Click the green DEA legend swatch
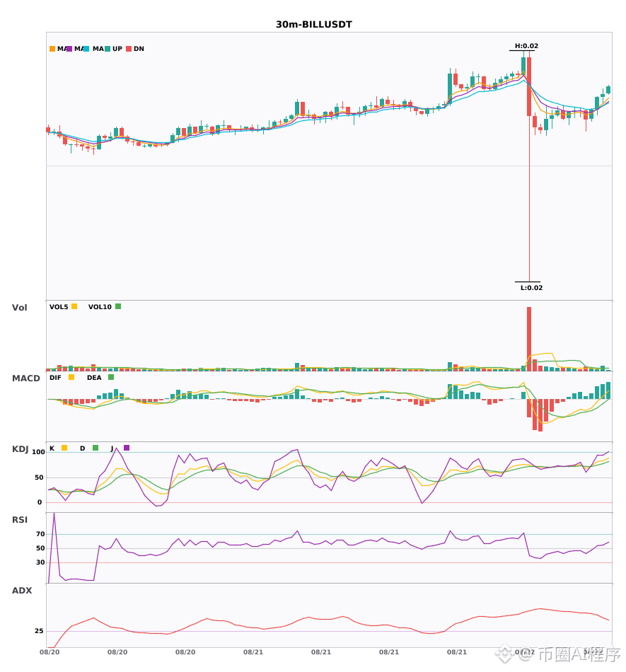The image size is (626, 672). tap(111, 377)
